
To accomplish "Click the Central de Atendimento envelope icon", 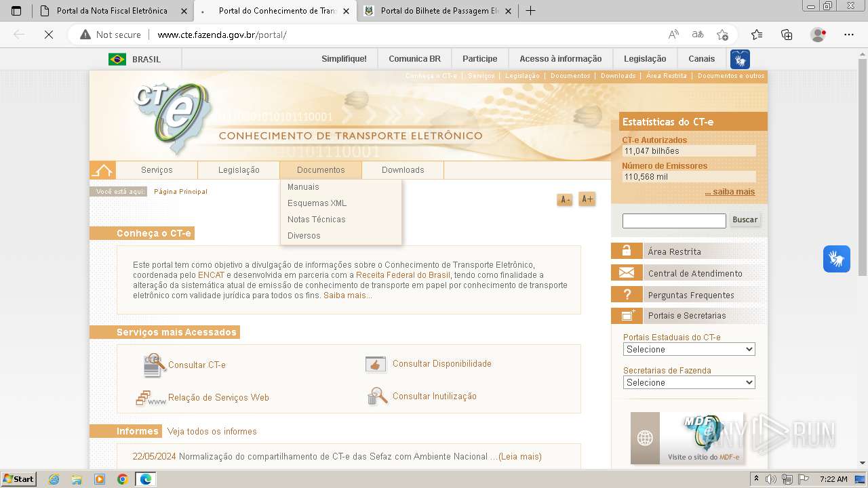I will point(627,272).
